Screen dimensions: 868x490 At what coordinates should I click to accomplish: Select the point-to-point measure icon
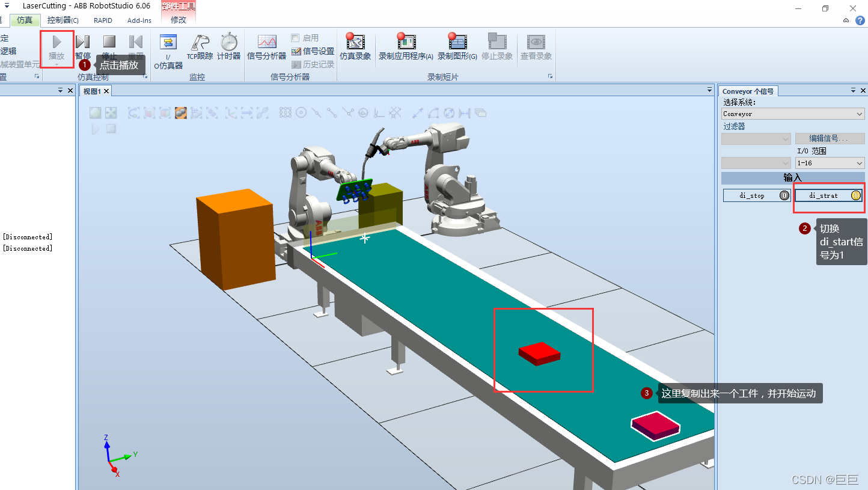click(x=418, y=112)
